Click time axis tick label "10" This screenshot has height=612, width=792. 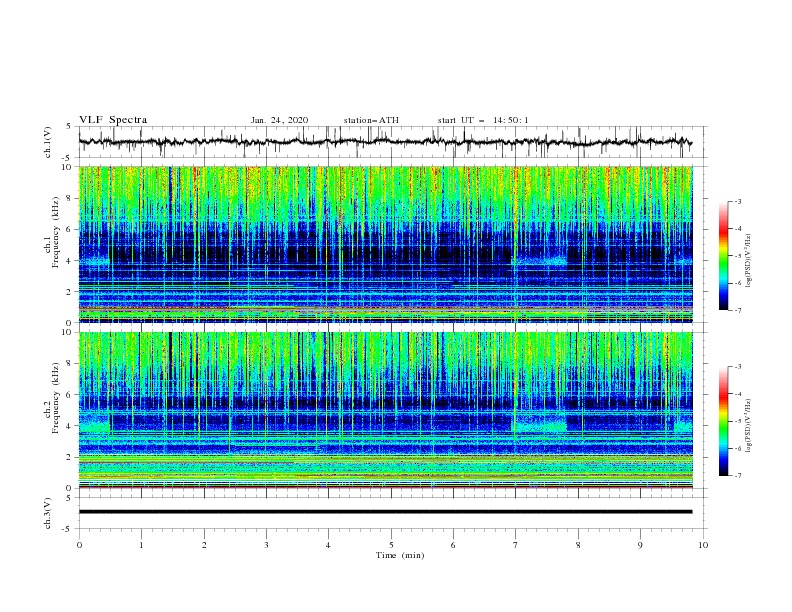tap(703, 545)
